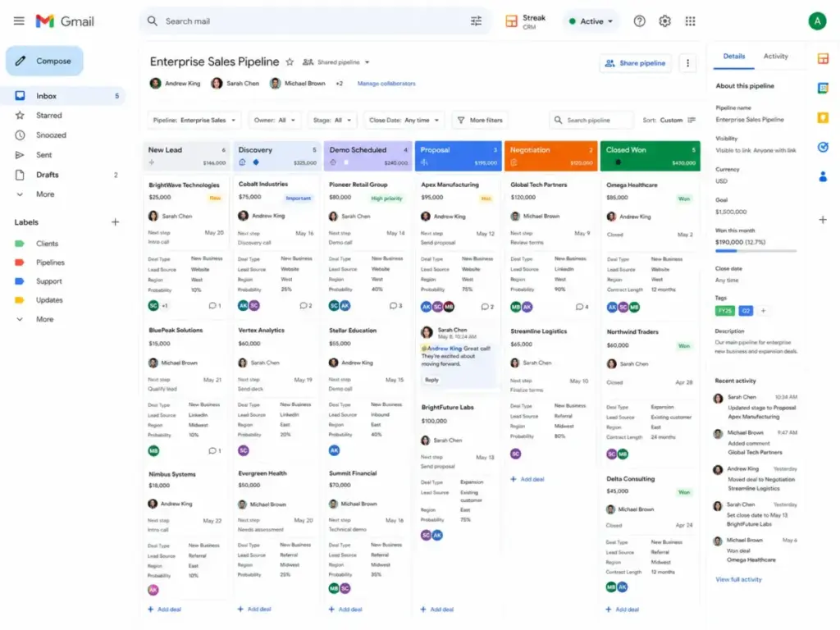This screenshot has width=840, height=630.
Task: Switch to the Activity tab
Action: pyautogui.click(x=775, y=57)
